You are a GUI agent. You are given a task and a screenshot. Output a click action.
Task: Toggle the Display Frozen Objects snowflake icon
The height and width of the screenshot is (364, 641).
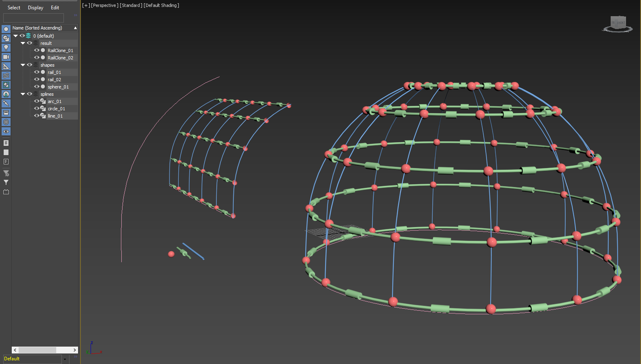pyautogui.click(x=6, y=122)
